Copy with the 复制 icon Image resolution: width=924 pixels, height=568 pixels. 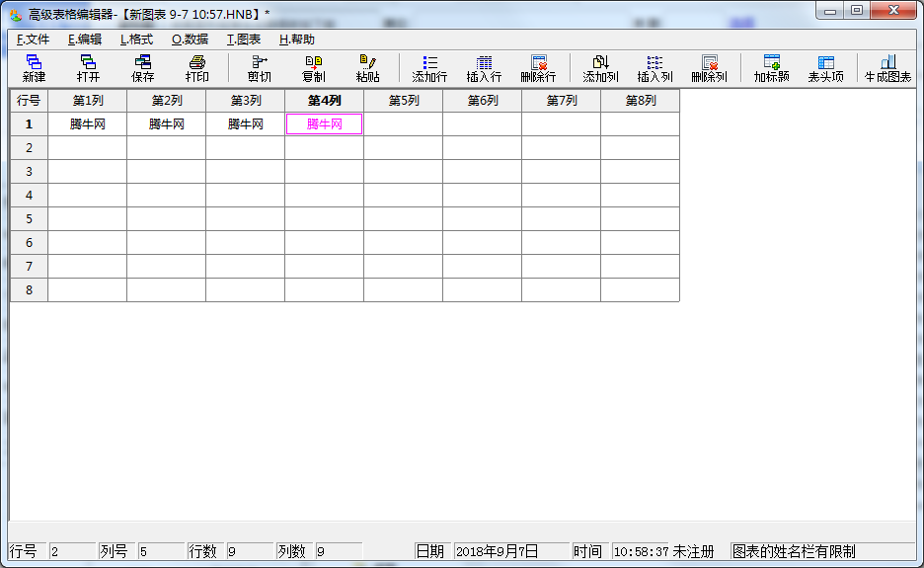314,68
